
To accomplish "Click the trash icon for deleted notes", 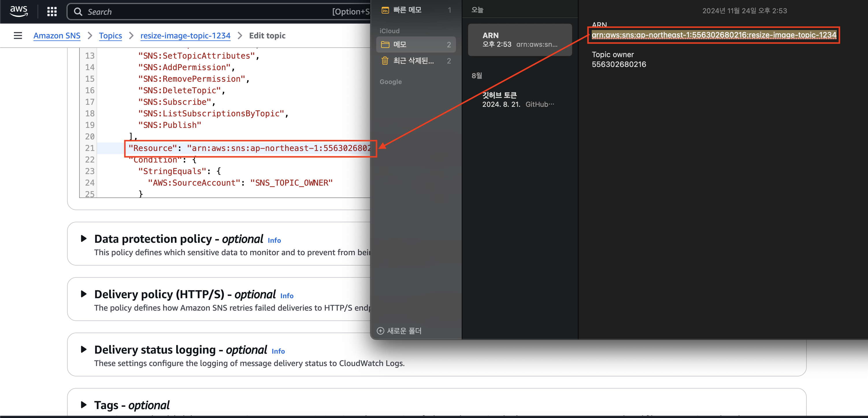I will click(385, 61).
